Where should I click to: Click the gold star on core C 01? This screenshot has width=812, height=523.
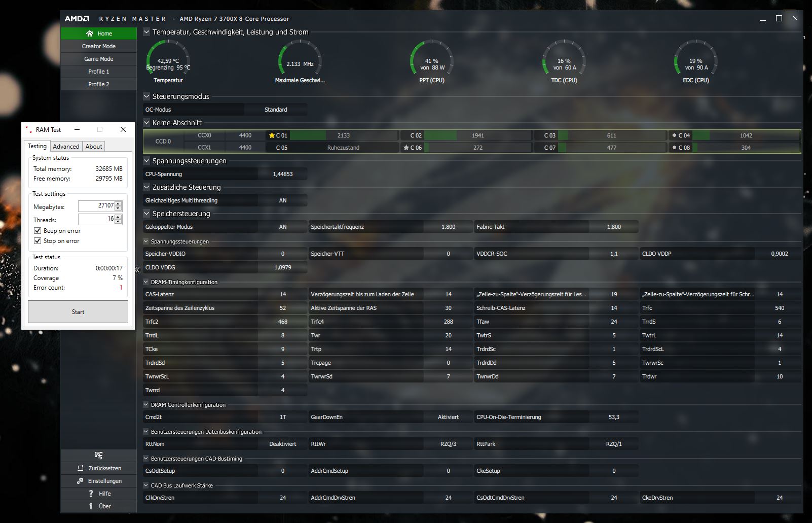point(272,135)
